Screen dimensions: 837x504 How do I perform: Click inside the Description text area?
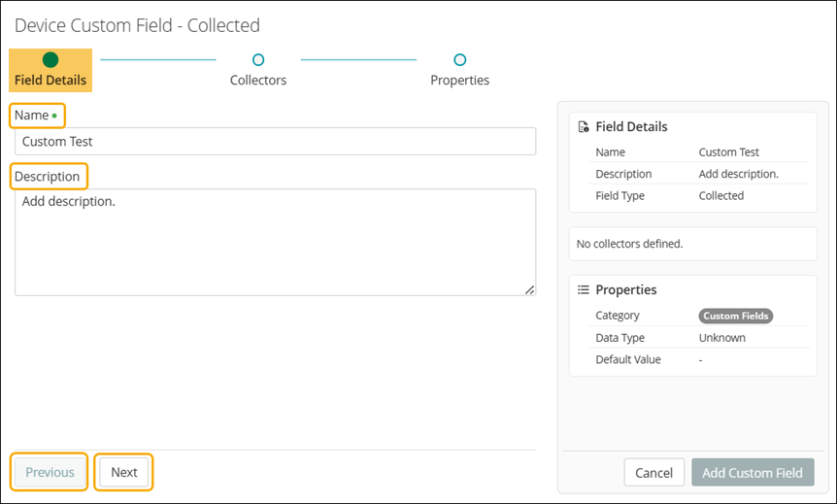click(x=275, y=242)
